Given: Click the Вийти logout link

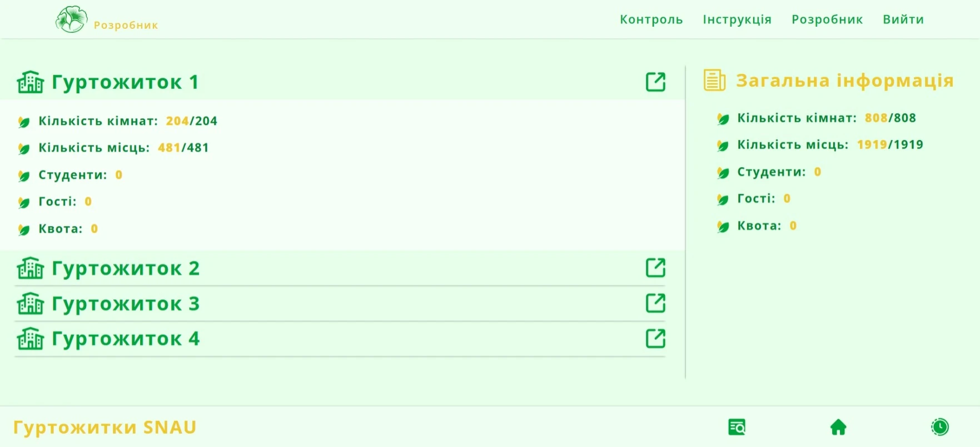Looking at the screenshot, I should point(903,19).
